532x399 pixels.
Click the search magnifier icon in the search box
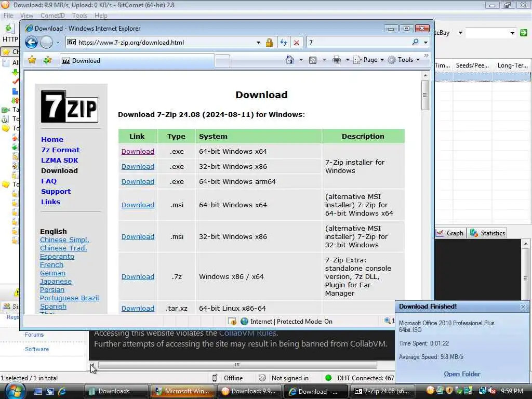point(415,42)
